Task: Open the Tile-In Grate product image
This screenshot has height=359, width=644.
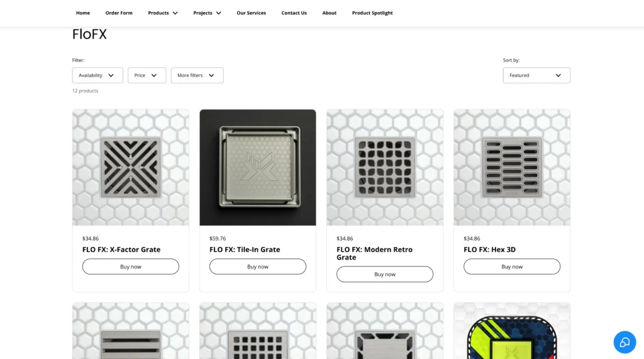Action: (x=257, y=168)
